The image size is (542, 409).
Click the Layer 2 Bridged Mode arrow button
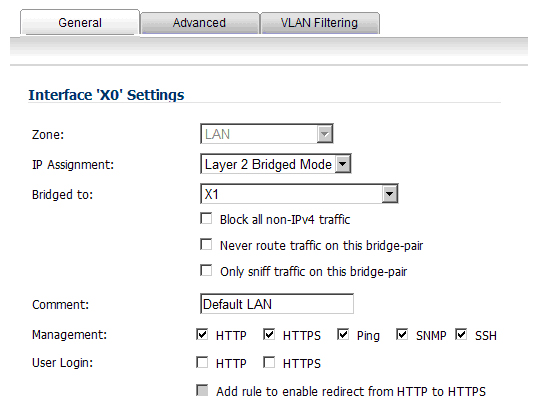click(343, 164)
